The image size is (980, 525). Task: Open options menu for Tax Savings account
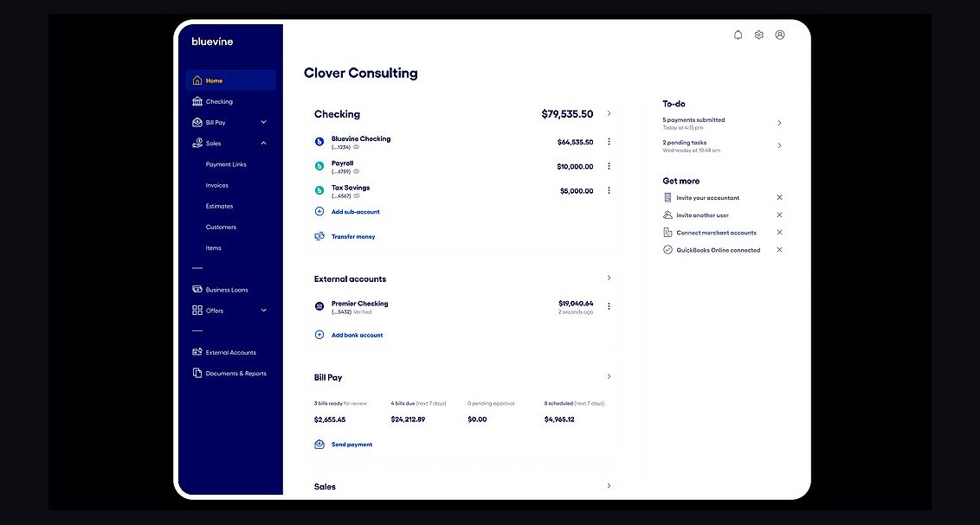[609, 190]
